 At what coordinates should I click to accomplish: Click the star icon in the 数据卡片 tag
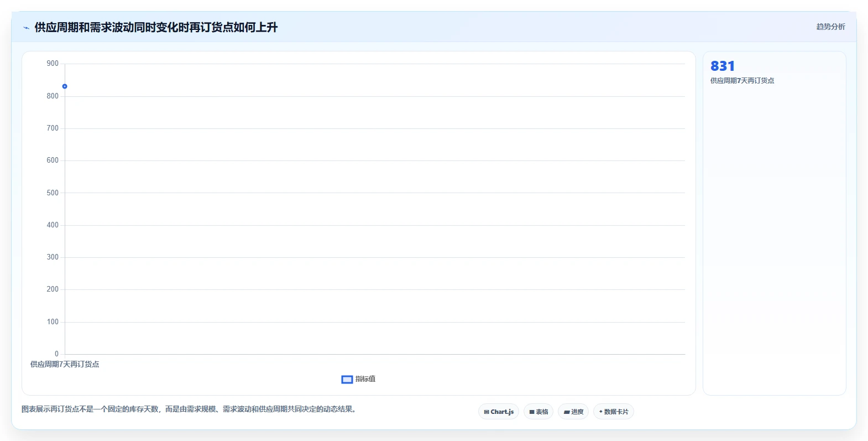click(601, 412)
